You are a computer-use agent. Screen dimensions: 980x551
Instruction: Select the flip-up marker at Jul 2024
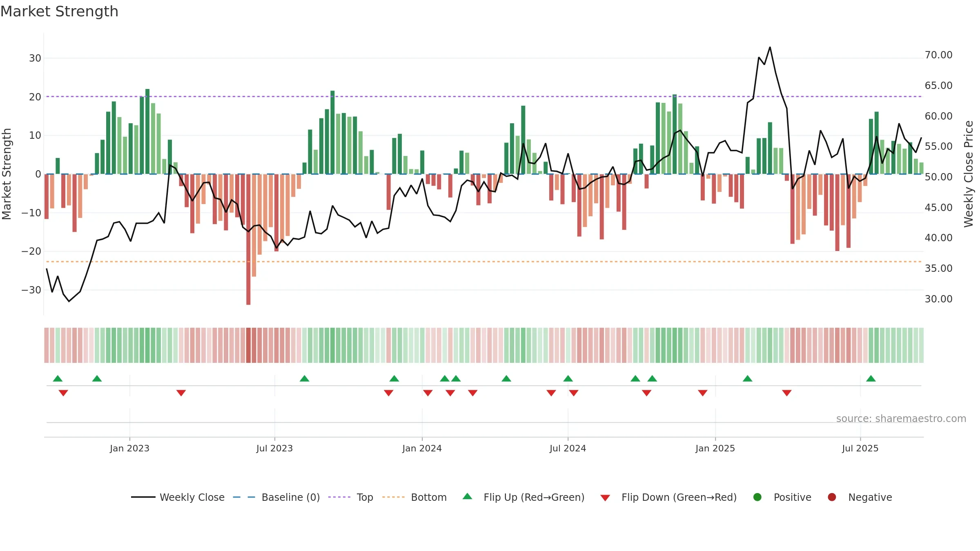(568, 378)
